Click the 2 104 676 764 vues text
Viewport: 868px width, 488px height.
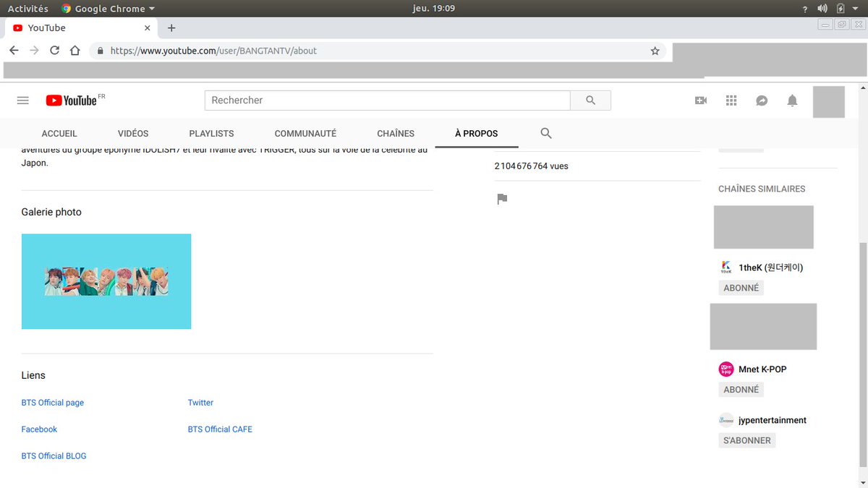coord(531,166)
